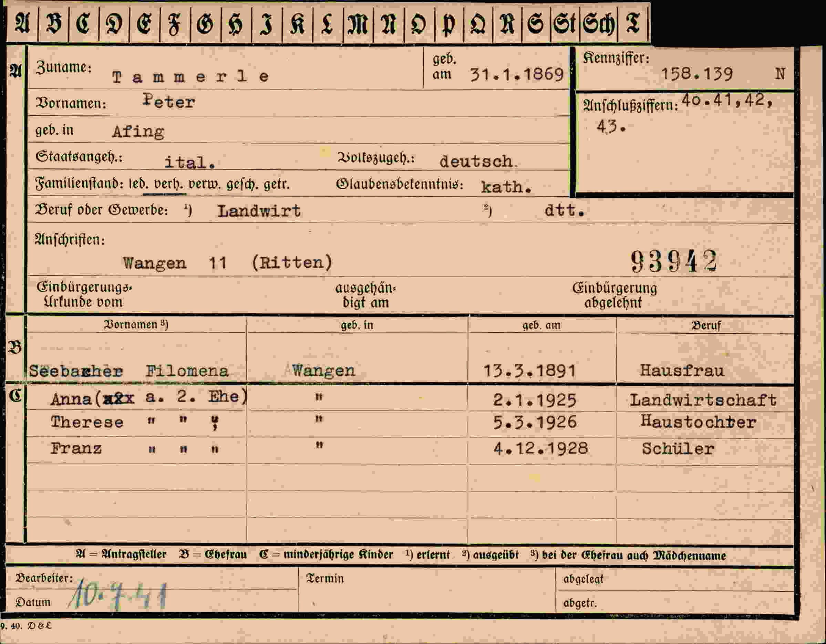Screen dimensions: 826x644
Task: Click the birth date '5.3.1926'
Action: 535,422
